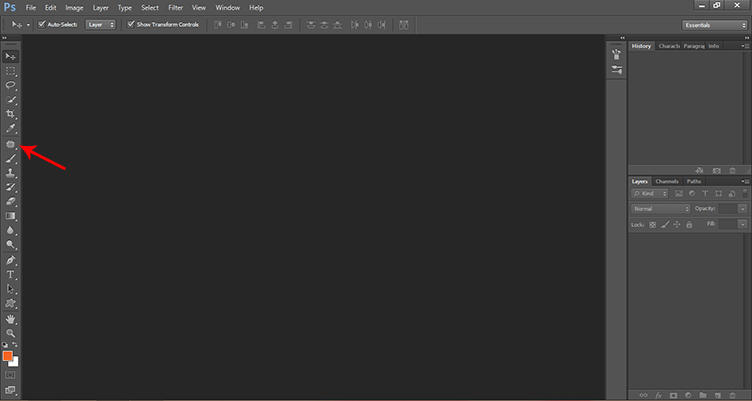Activate the Hand tool
Screen dimensions: 752x401
[11, 319]
